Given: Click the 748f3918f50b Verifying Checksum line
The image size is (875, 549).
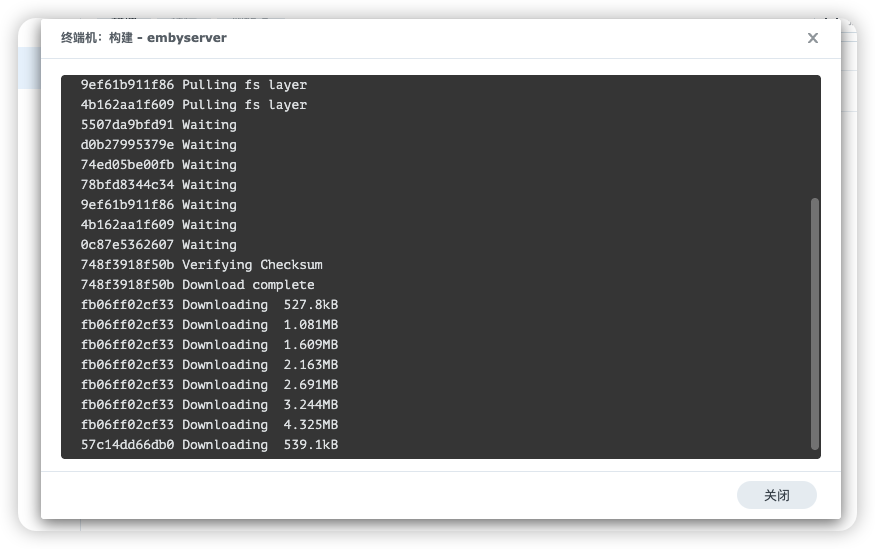Looking at the screenshot, I should 201,264.
